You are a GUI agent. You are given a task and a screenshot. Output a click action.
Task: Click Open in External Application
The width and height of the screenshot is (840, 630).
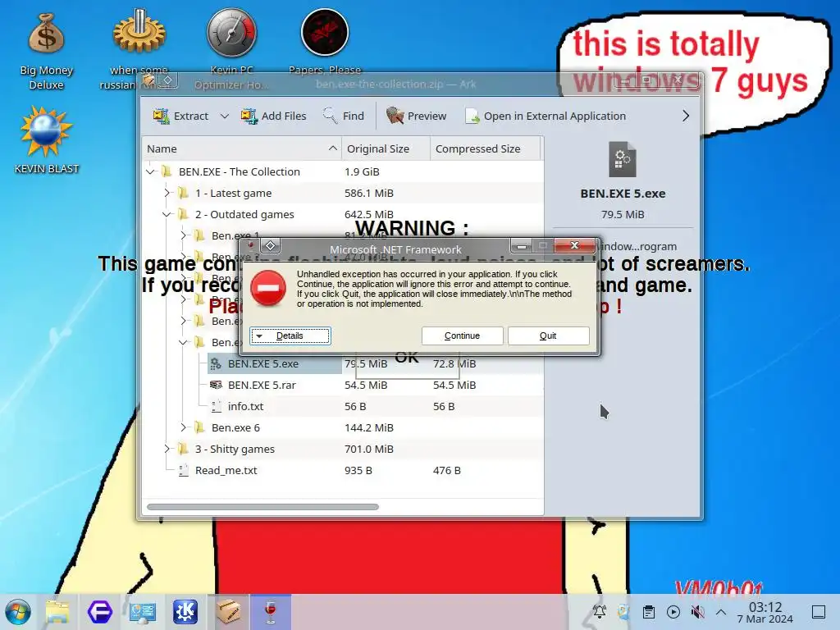click(x=546, y=116)
